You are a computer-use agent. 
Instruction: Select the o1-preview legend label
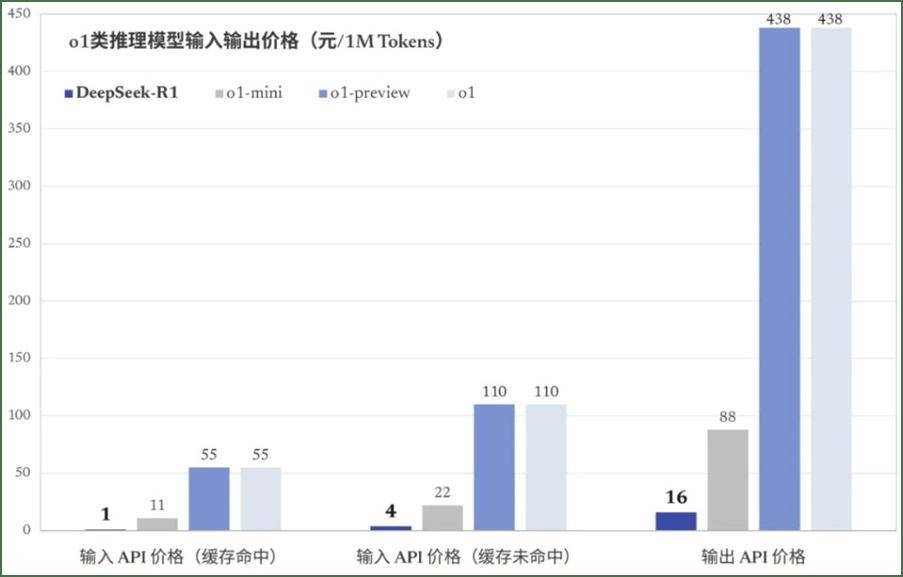[370, 93]
